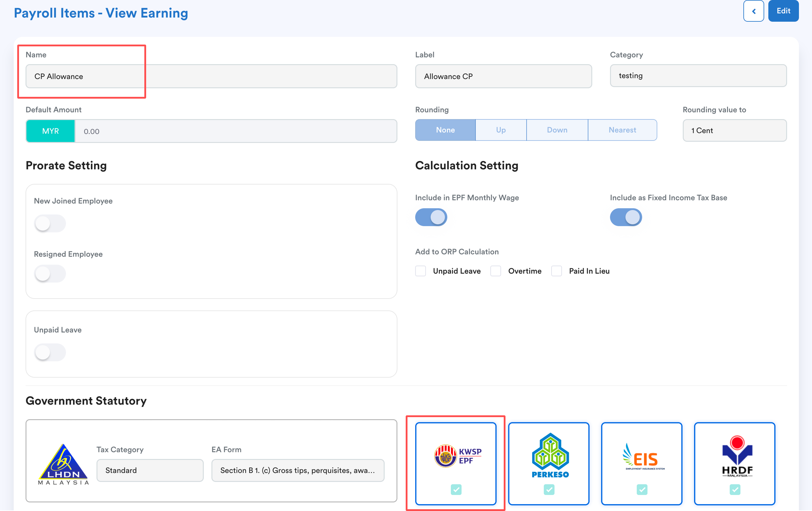Turn off Include in EPF Monthly Wage
The height and width of the screenshot is (511, 812).
(x=431, y=217)
